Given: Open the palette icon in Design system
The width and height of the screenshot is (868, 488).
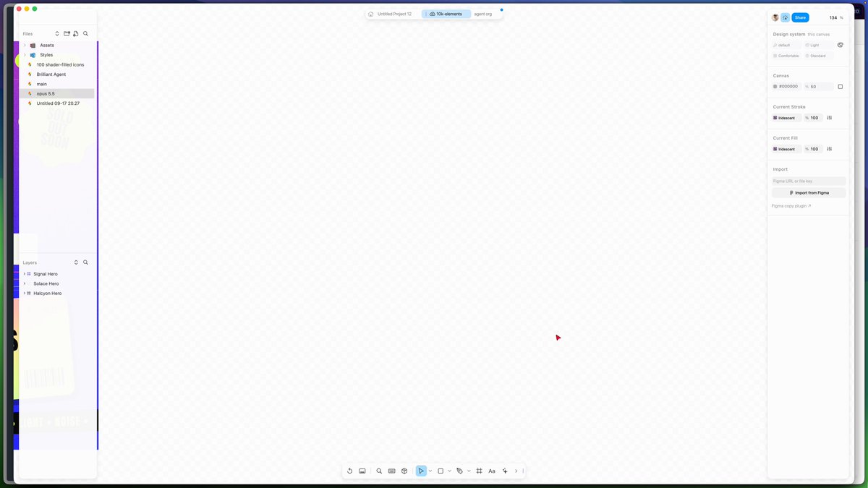Looking at the screenshot, I should pos(841,45).
